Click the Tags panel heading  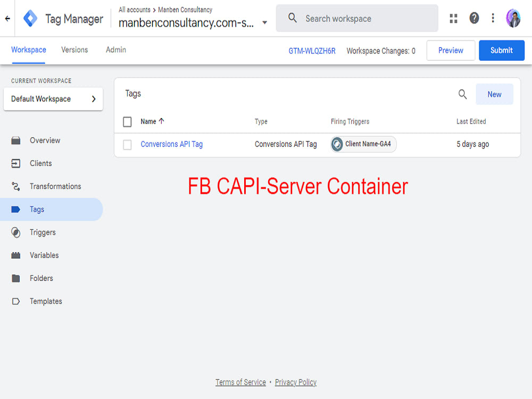coord(133,94)
